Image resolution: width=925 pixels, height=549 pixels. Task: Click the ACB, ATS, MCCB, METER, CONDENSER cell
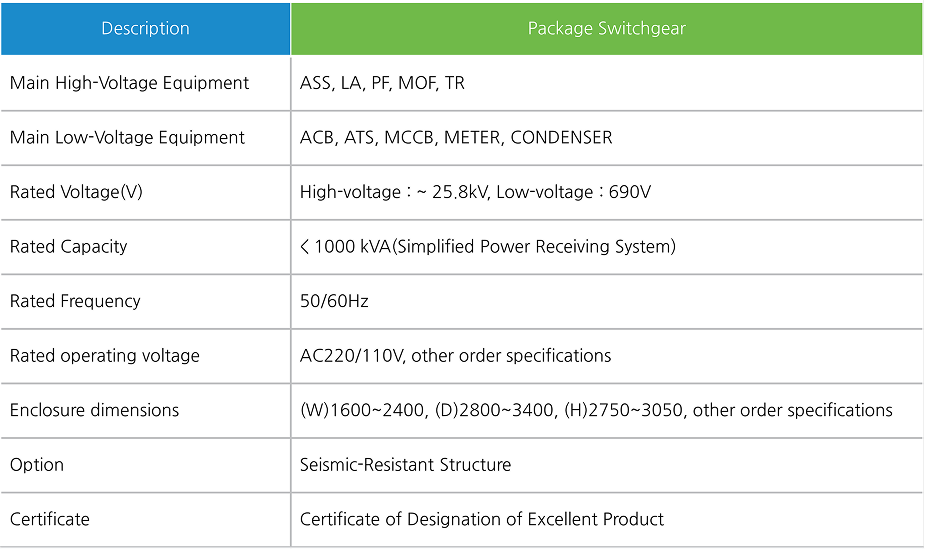456,138
